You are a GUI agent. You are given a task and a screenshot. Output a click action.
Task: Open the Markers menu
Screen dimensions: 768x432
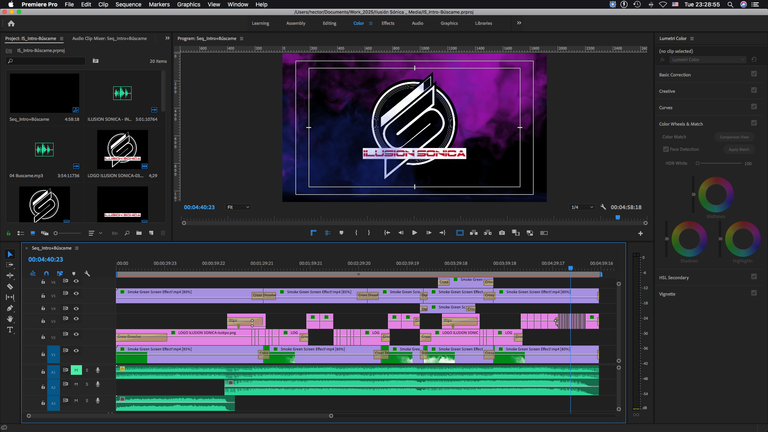[x=159, y=4]
